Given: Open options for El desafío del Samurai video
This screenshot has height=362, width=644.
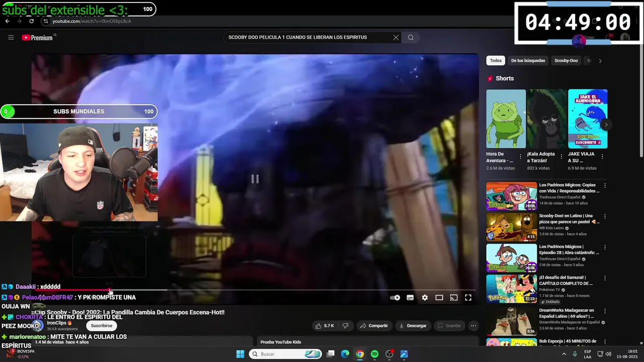Looking at the screenshot, I should (x=605, y=278).
